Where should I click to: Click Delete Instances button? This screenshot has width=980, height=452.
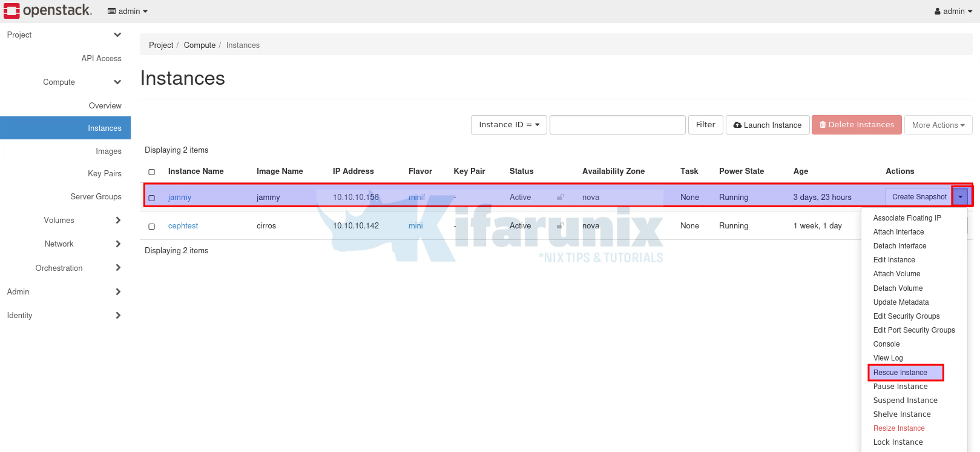coord(857,125)
